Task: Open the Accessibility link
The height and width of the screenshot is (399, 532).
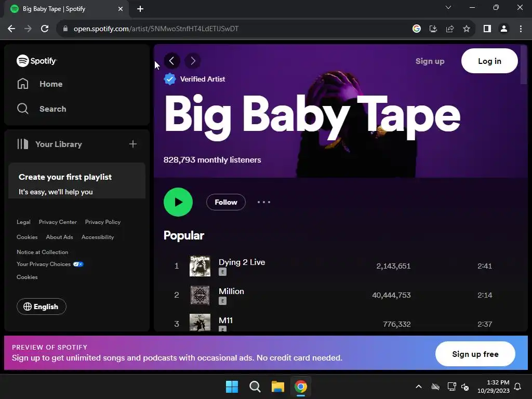Action: 98,237
